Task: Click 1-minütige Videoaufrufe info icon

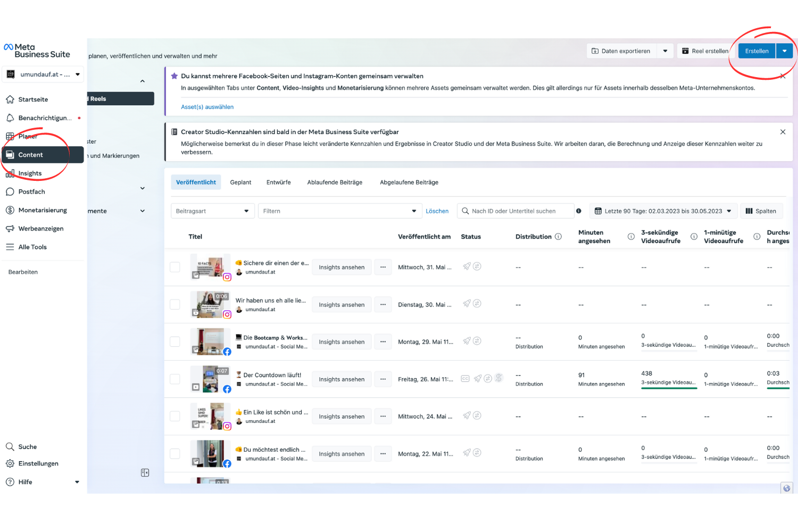Action: point(757,237)
